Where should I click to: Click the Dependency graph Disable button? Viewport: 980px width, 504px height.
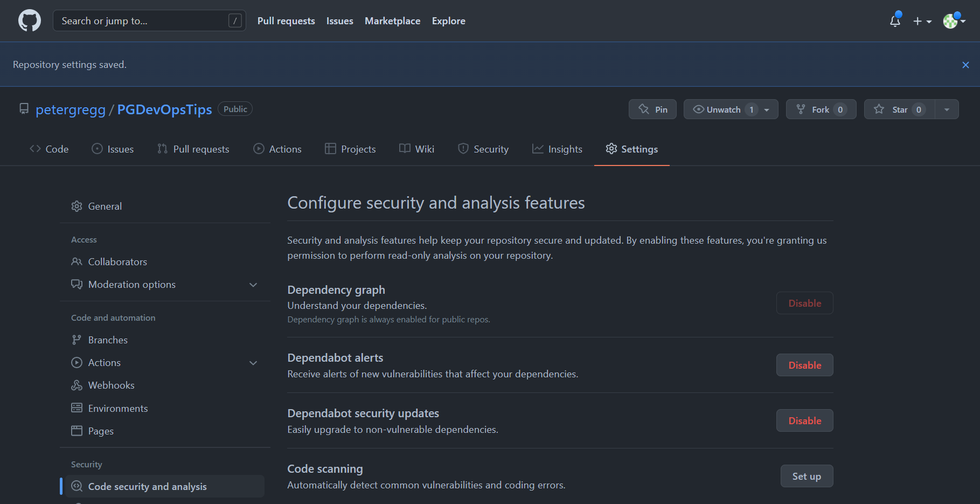click(x=805, y=303)
